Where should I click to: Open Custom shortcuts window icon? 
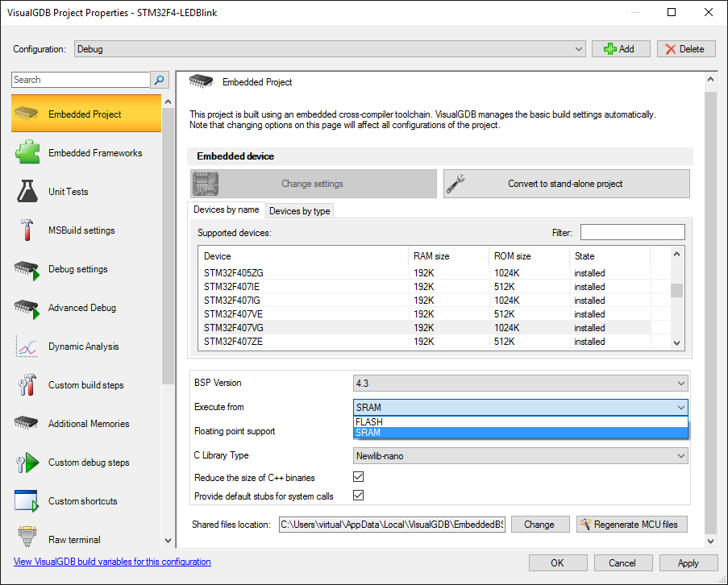click(27, 501)
